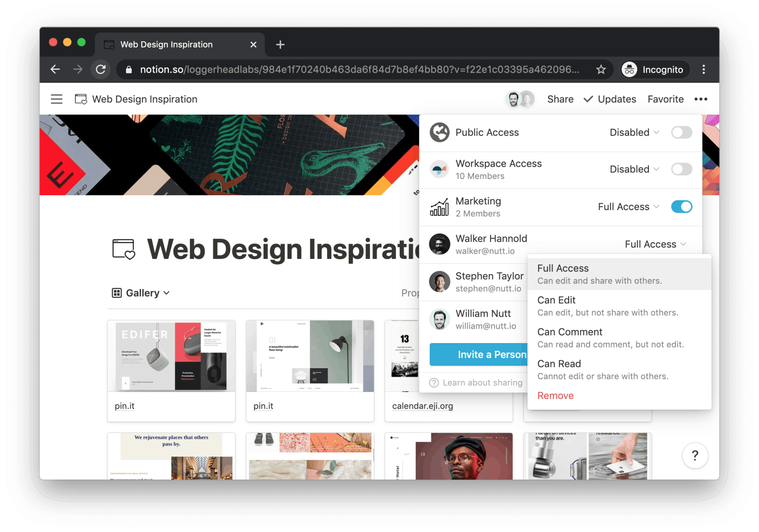This screenshot has width=759, height=532.
Task: Open the hamburger sidebar menu
Action: pyautogui.click(x=57, y=99)
